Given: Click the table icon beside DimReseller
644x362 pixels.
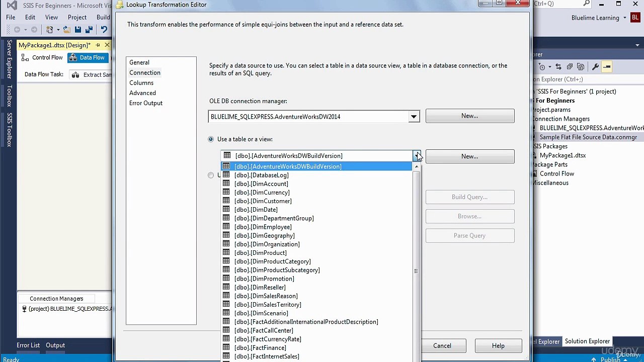Looking at the screenshot, I should (226, 287).
